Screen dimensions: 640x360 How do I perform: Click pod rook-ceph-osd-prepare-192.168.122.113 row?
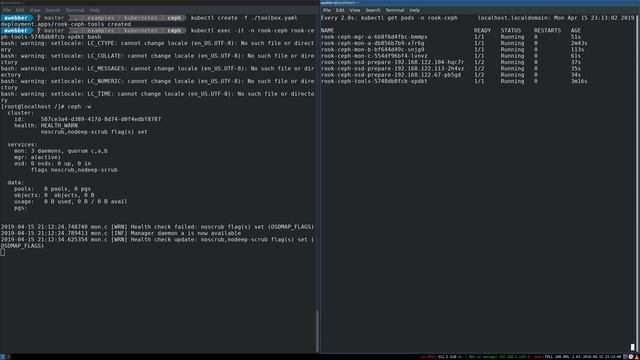tap(454, 69)
